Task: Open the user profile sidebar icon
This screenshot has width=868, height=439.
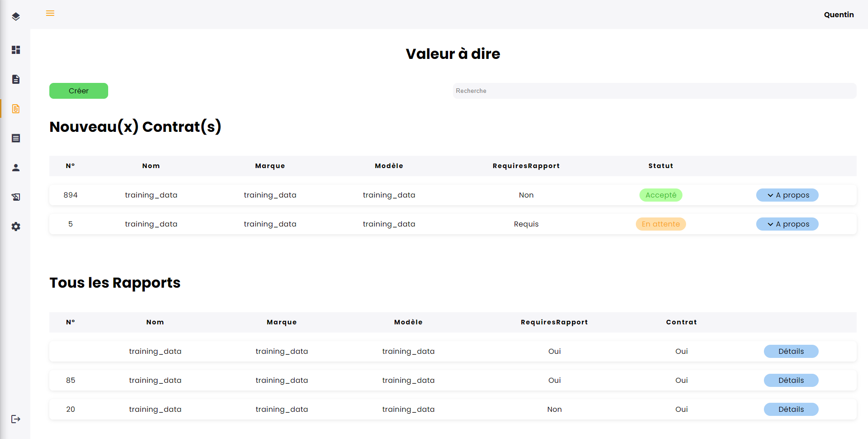Action: (16, 168)
